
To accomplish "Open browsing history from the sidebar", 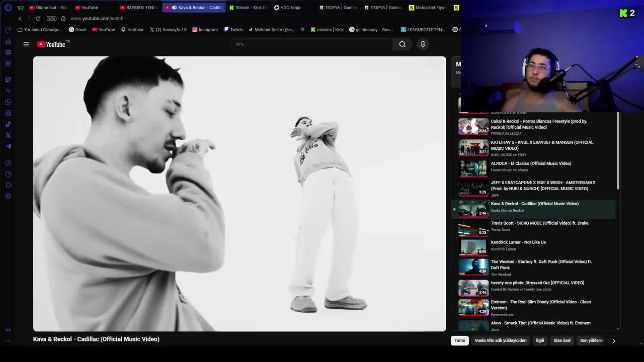I will (8, 174).
